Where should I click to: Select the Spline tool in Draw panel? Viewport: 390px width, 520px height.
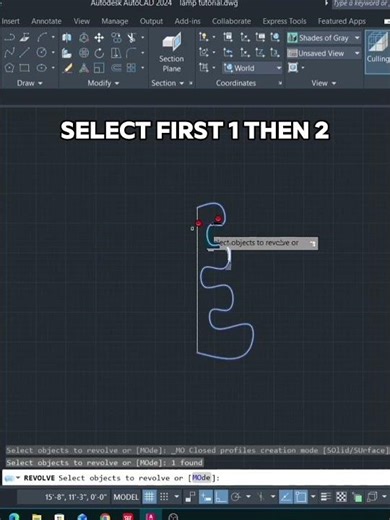[9, 53]
